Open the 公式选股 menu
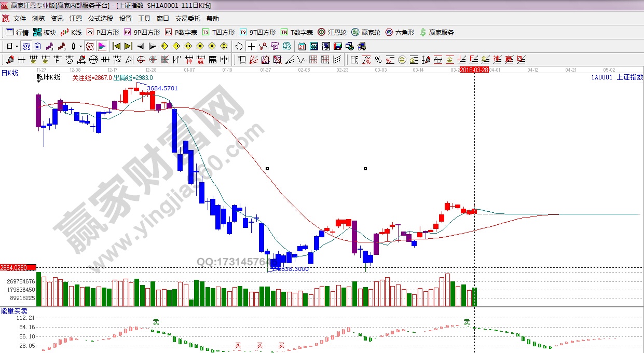 tap(100, 19)
